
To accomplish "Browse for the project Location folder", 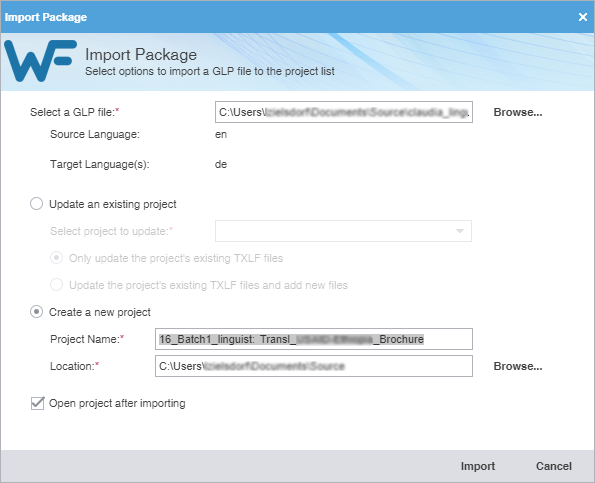I will tap(518, 366).
